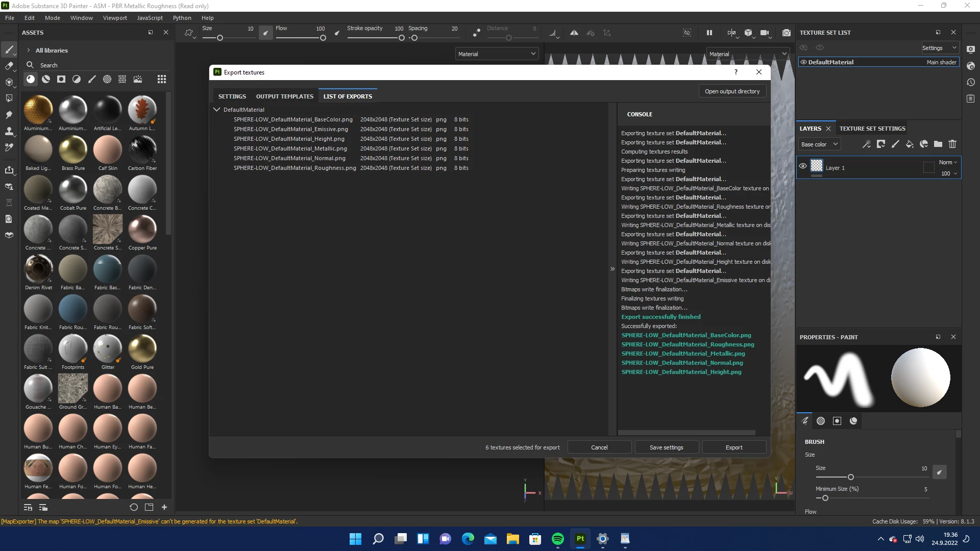Click delete layer trash icon
Viewport: 980px width, 551px height.
tap(952, 144)
